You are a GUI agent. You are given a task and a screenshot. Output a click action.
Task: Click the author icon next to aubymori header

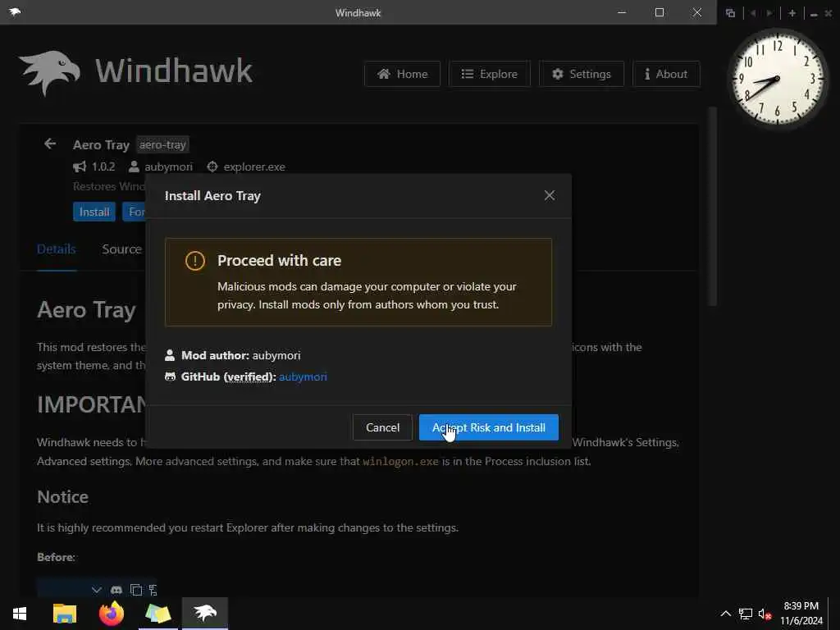tap(134, 167)
